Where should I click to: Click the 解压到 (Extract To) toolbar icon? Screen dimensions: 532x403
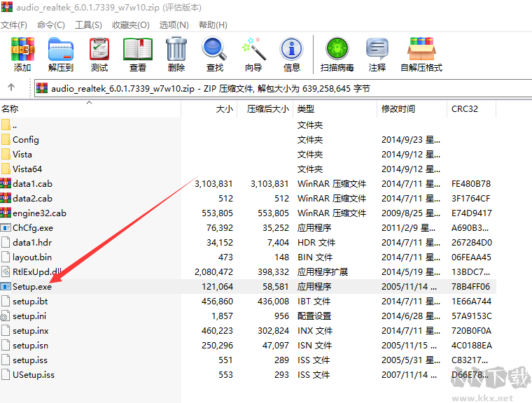pos(61,49)
